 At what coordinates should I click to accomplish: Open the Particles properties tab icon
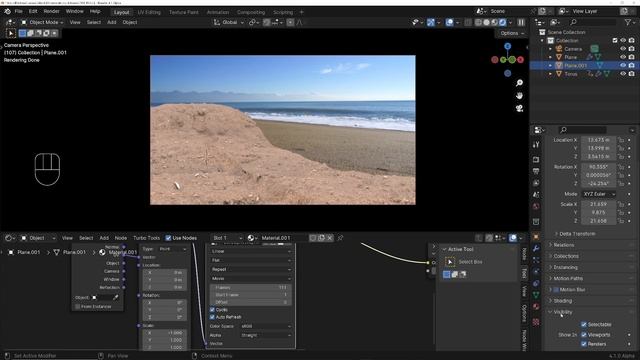click(536, 260)
